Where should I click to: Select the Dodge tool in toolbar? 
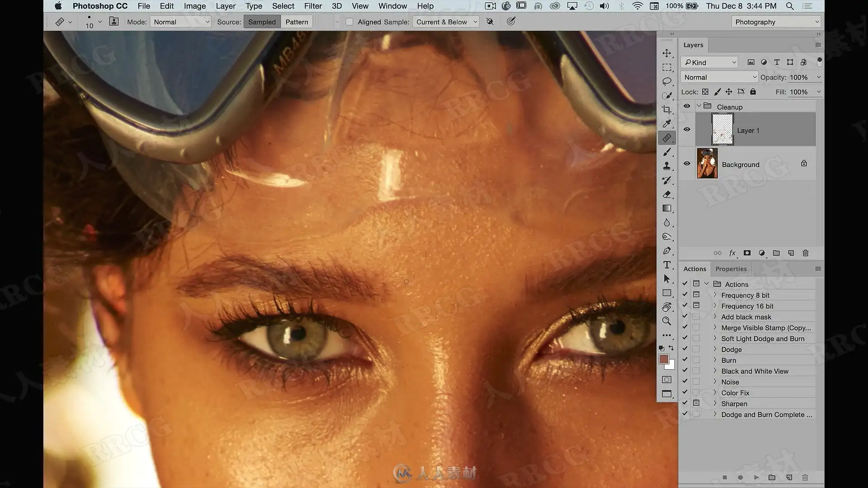(x=667, y=237)
